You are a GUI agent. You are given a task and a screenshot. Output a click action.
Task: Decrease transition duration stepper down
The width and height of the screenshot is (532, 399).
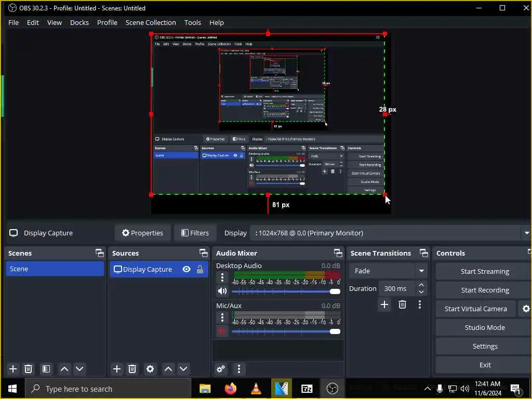click(421, 292)
